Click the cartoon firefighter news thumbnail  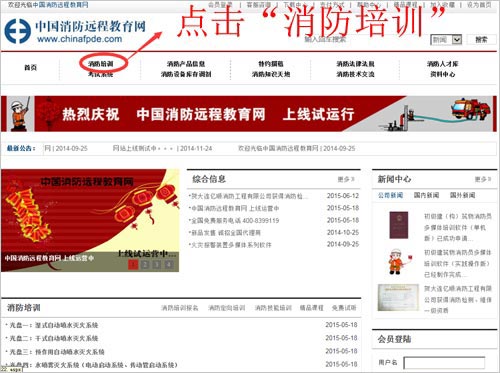coord(398,261)
